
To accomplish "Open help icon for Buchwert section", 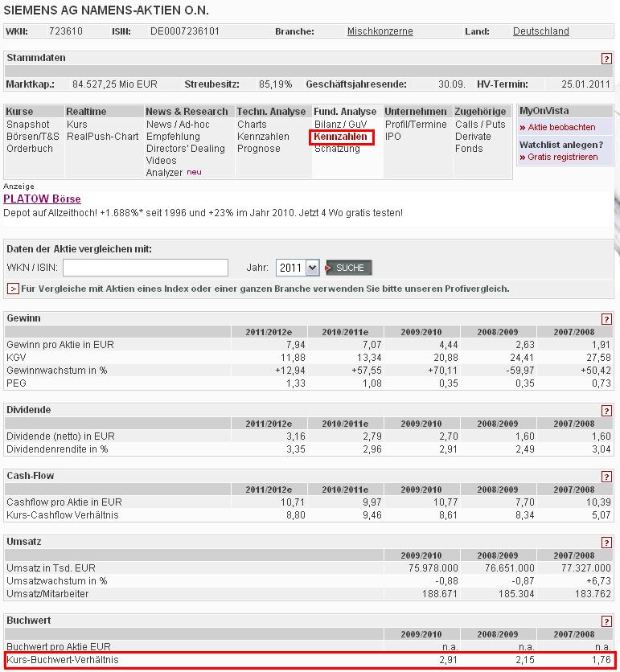I will 606,621.
